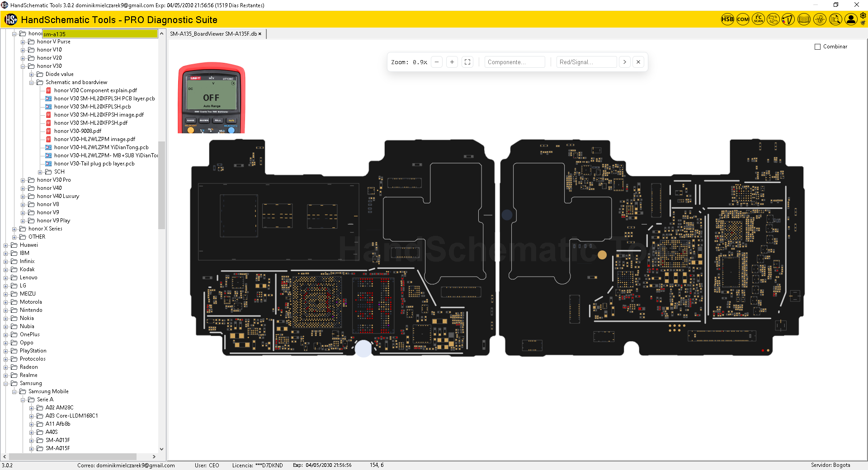This screenshot has width=868, height=470.
Task: Open the HSB Editor tool
Action: tap(727, 19)
